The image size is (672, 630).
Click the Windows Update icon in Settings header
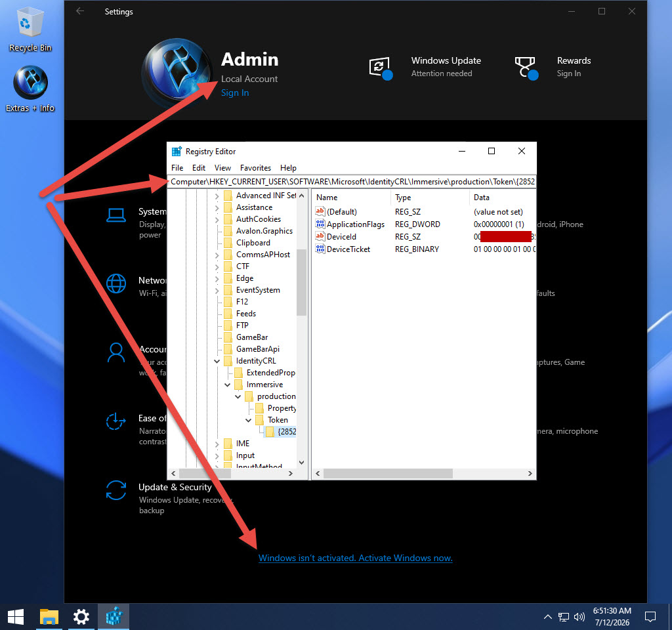381,68
